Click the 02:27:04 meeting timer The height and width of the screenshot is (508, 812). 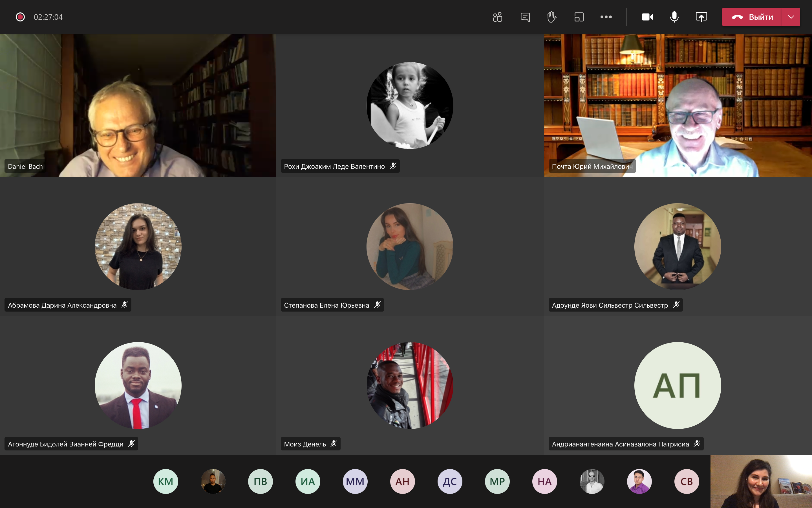click(x=48, y=17)
